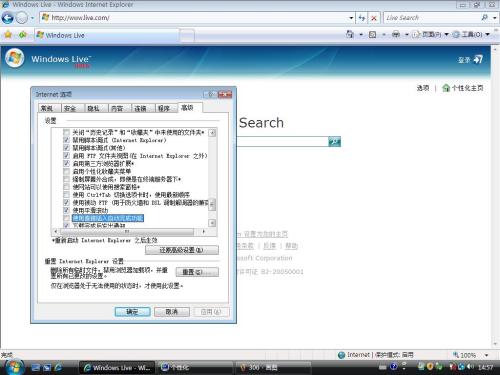Expand the address bar dropdown arrow
Image resolution: width=500 pixels, height=375 pixels.
coord(351,18)
